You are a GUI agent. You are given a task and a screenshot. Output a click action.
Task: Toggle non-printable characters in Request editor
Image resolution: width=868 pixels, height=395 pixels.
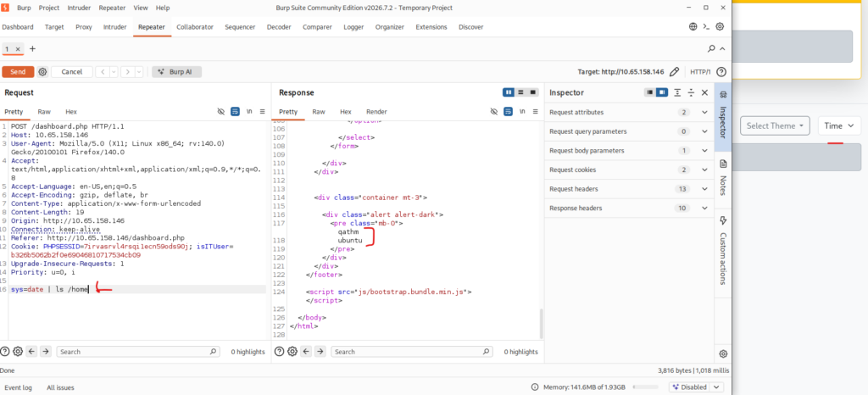pos(221,112)
